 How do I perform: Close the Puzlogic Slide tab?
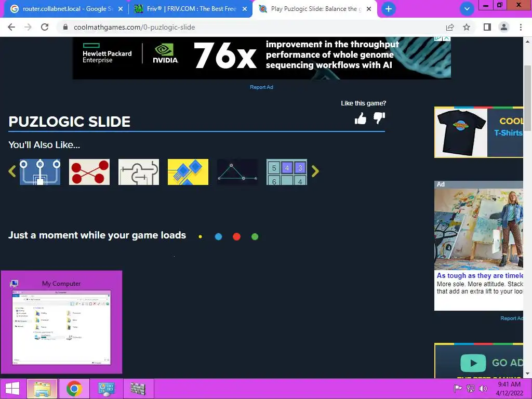click(369, 9)
